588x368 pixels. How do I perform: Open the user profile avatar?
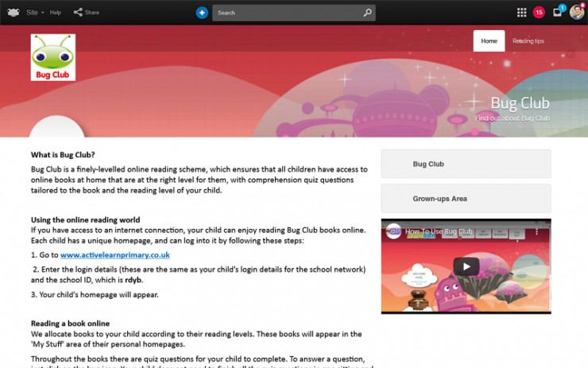click(577, 13)
